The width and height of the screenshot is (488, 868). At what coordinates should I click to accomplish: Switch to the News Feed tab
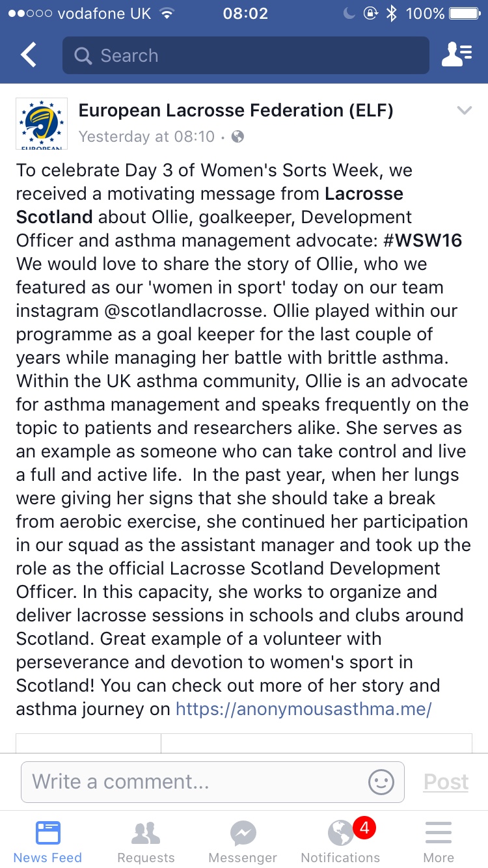pyautogui.click(x=47, y=841)
